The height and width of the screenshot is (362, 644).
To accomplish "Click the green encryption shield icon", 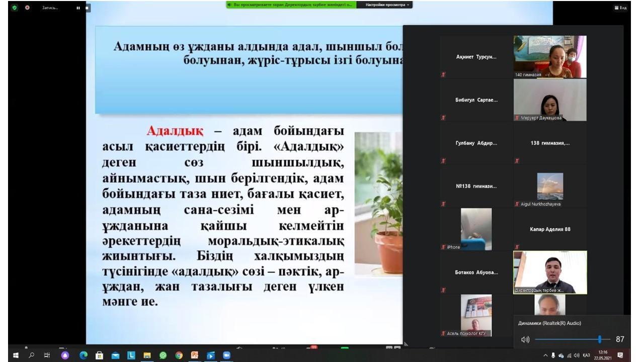I will [15, 8].
